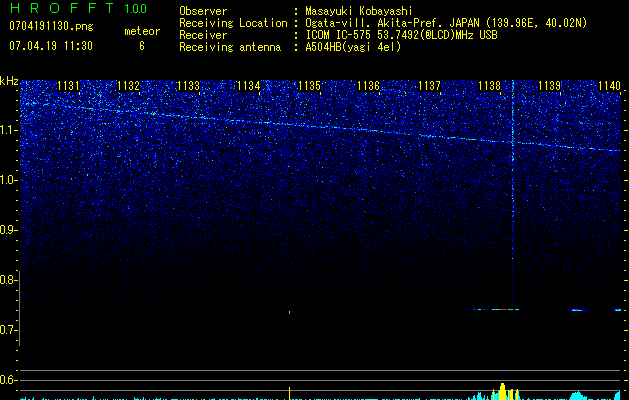Click the 1132 time marker
The width and height of the screenshot is (629, 400).
click(x=128, y=85)
